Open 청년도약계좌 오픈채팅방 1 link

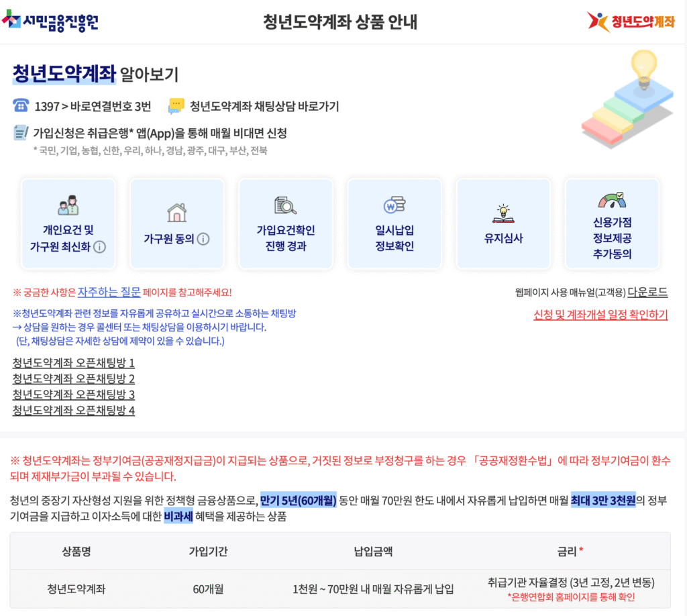(74, 363)
